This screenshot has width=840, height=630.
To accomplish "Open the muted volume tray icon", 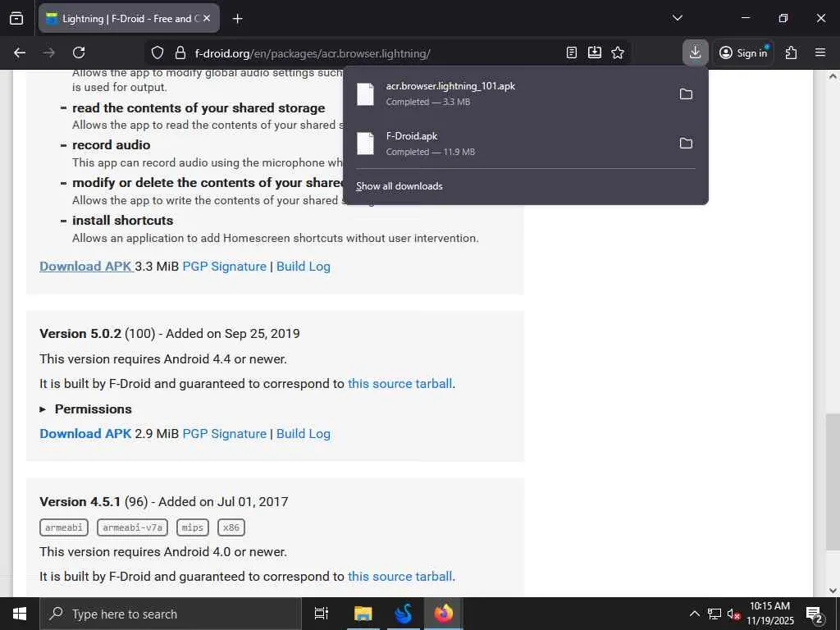I will pyautogui.click(x=733, y=614).
